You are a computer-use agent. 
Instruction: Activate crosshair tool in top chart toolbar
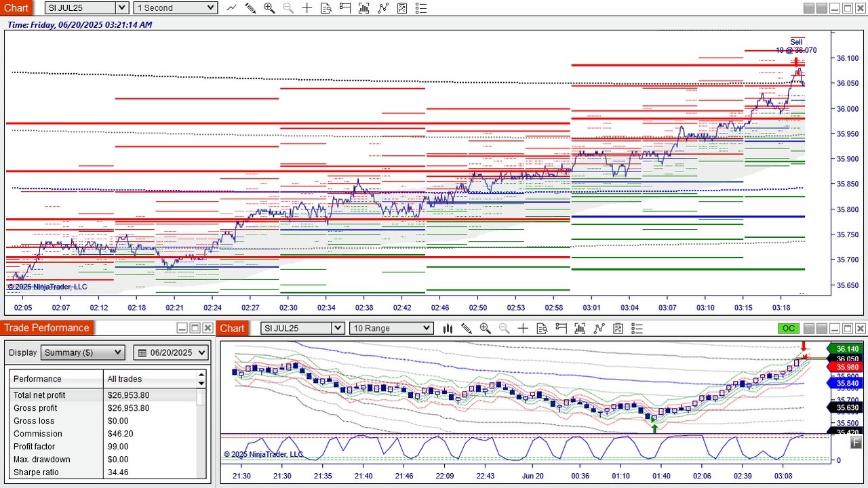(x=307, y=8)
